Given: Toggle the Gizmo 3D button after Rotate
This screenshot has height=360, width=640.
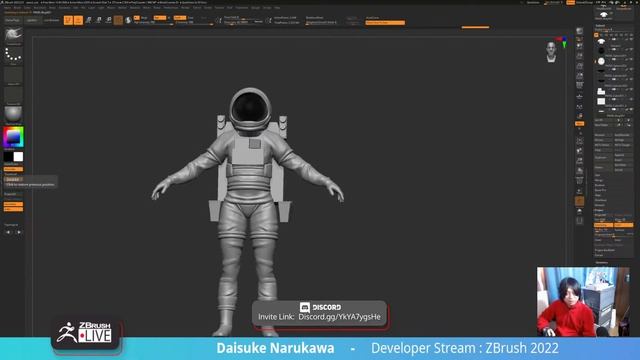Looking at the screenshot, I should 118,20.
